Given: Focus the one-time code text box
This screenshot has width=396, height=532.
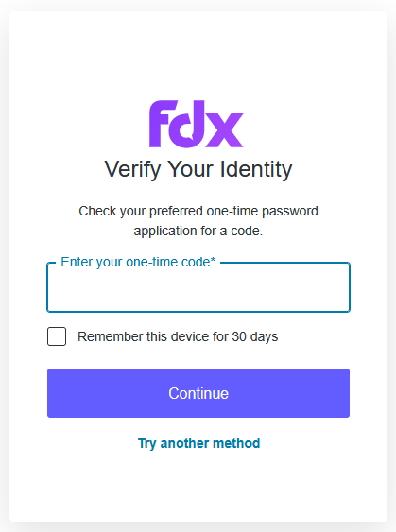Looking at the screenshot, I should coord(198,287).
